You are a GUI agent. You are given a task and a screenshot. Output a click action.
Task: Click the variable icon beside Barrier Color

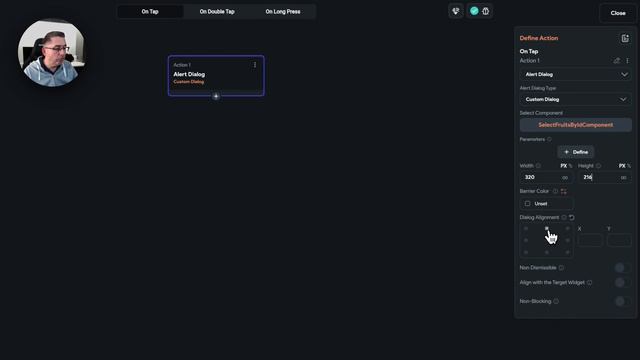tap(564, 191)
